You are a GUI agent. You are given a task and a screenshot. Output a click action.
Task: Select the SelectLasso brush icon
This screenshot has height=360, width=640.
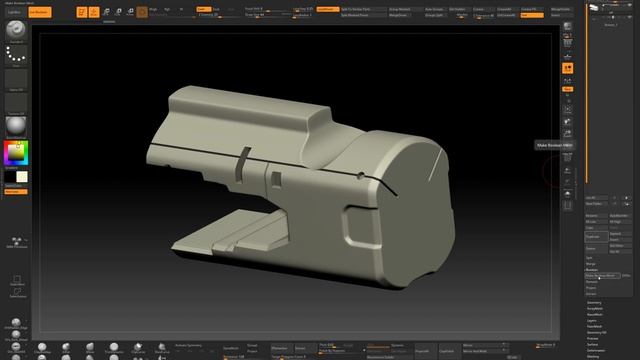tap(17, 293)
